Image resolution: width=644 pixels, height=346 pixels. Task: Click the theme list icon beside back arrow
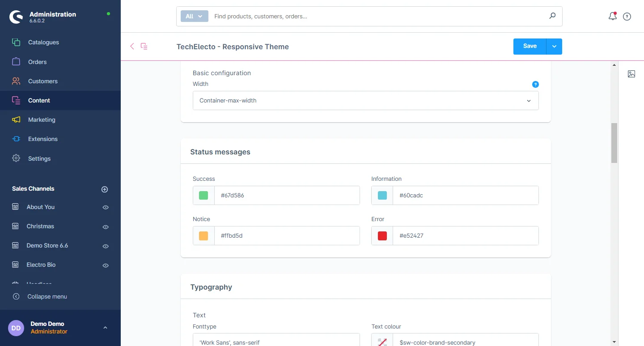[x=144, y=46]
